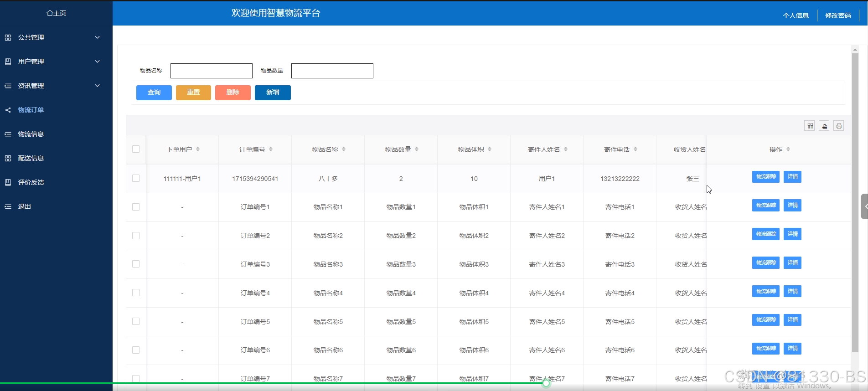Select cell 111111-用户1

point(182,179)
